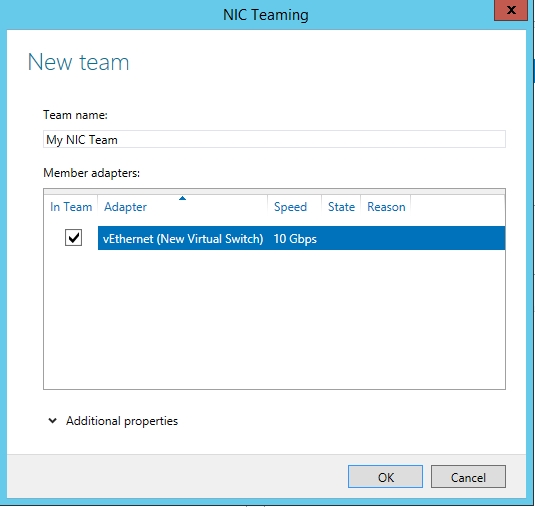Close the NIC Teaming window
535x507 pixels.
tap(511, 10)
